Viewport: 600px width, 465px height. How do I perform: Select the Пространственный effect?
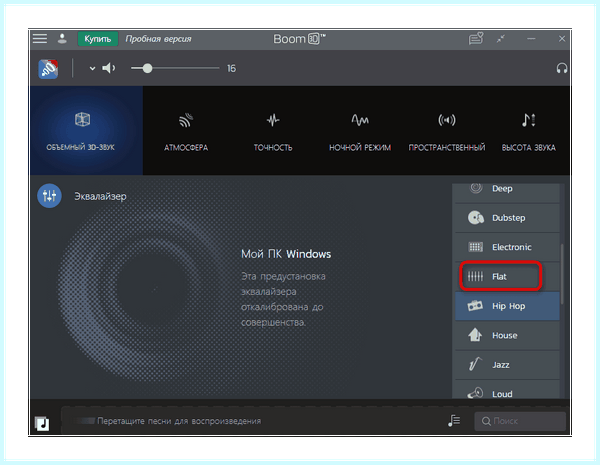447,131
